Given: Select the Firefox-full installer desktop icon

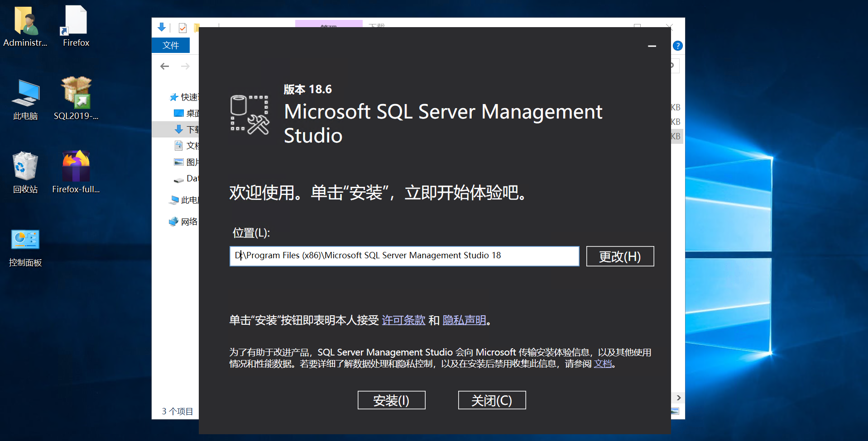Looking at the screenshot, I should pos(76,172).
